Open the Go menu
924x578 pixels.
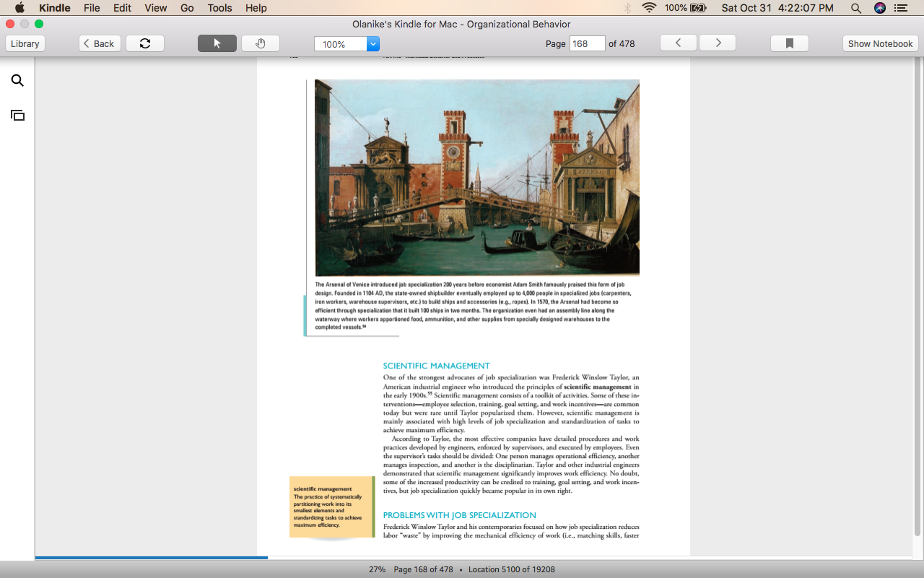(x=187, y=8)
